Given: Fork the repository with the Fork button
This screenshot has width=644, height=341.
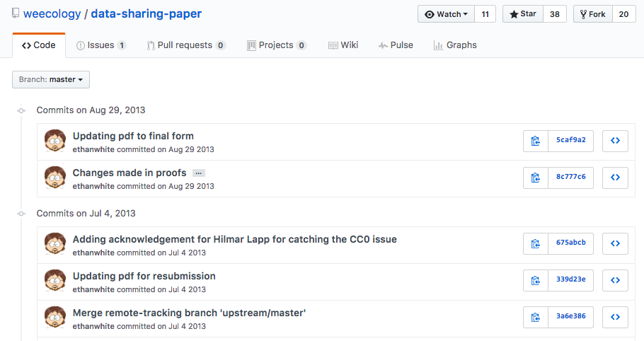Looking at the screenshot, I should [592, 14].
